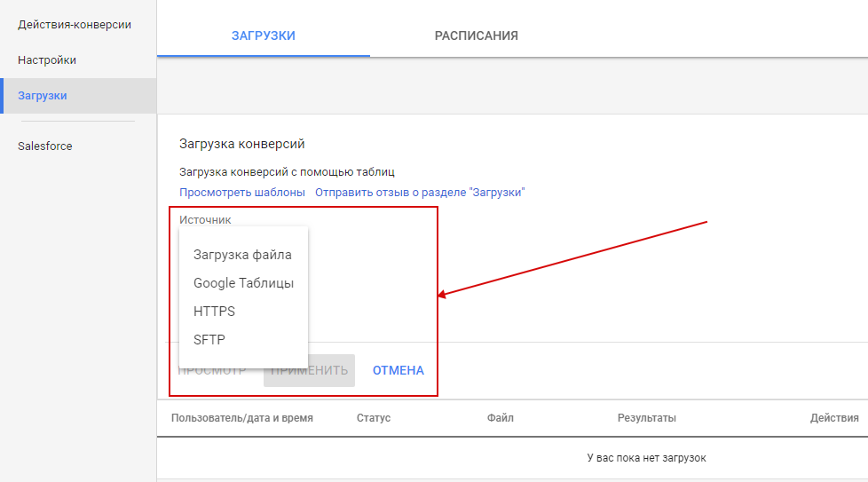
Task: Click the Результаты column header
Action: 647,418
